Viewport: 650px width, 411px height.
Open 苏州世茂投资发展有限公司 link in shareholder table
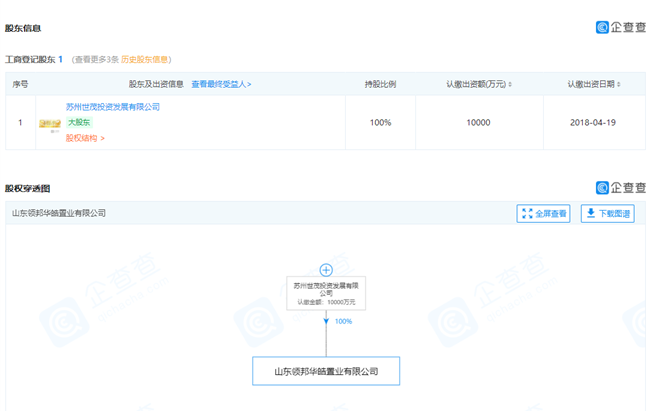click(x=113, y=106)
